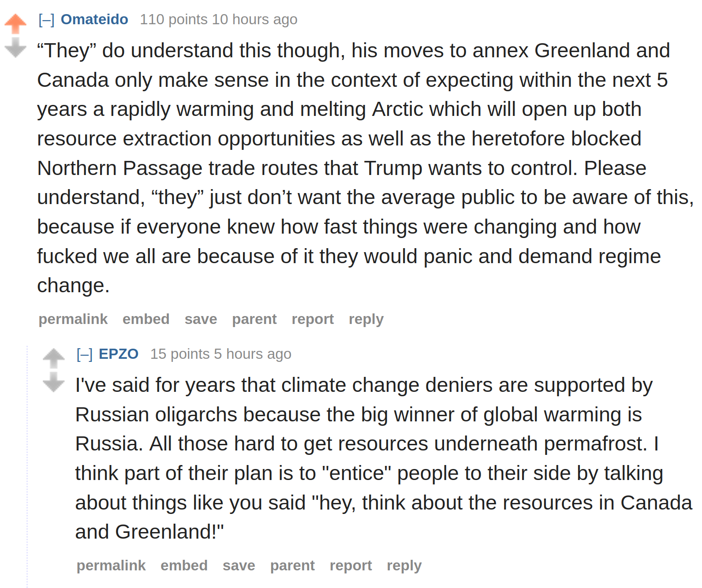Click embed under EPZO's reply
Image resolution: width=702 pixels, height=588 pixels.
click(184, 566)
